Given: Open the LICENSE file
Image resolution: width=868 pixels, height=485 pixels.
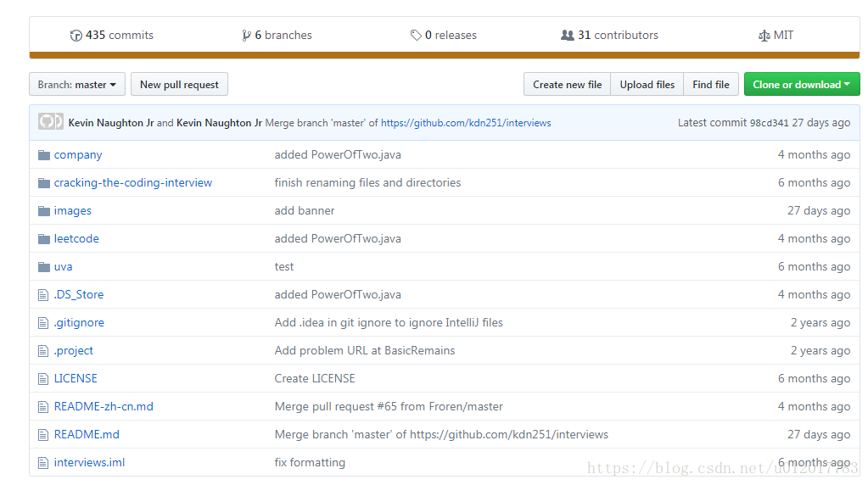Looking at the screenshot, I should pyautogui.click(x=76, y=378).
